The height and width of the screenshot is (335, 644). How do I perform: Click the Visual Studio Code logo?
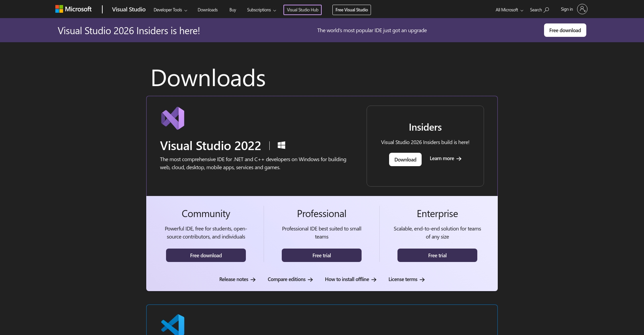click(173, 324)
